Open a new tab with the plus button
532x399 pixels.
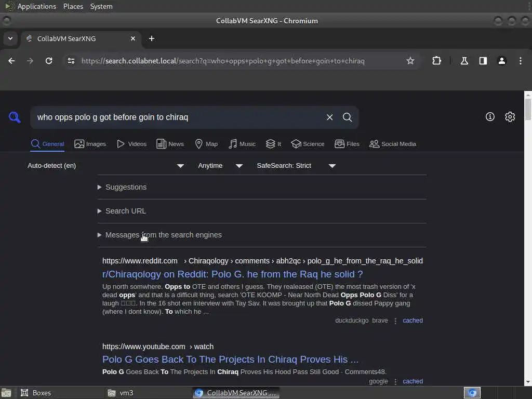click(x=152, y=38)
